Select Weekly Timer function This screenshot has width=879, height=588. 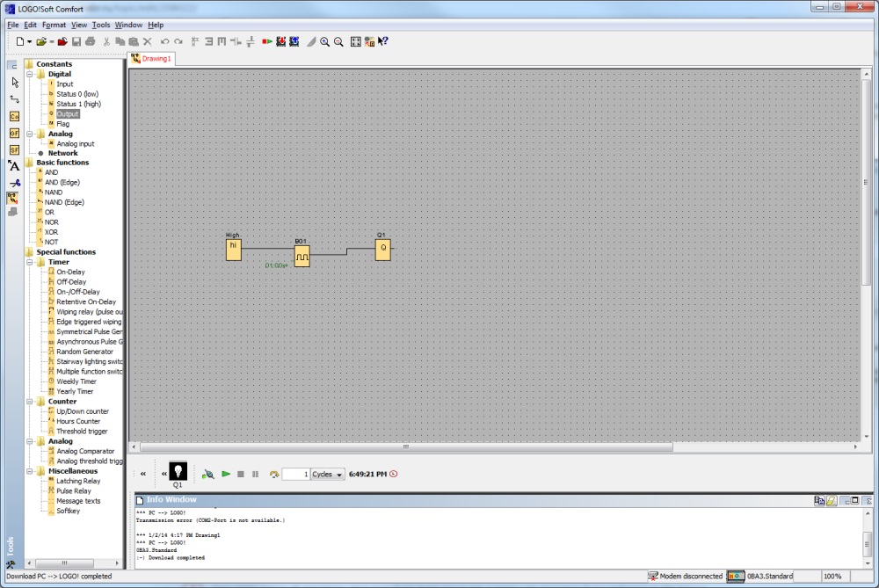point(76,381)
